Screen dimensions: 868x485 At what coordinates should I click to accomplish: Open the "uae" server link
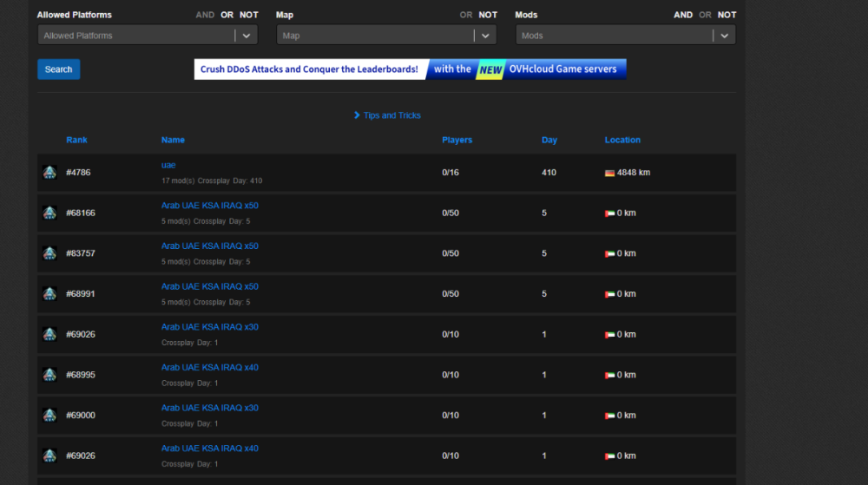pos(168,165)
